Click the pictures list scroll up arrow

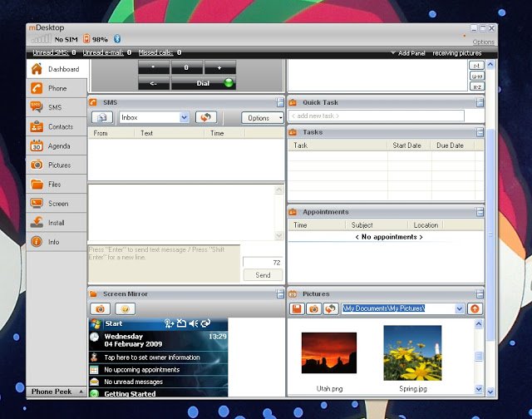point(479,324)
